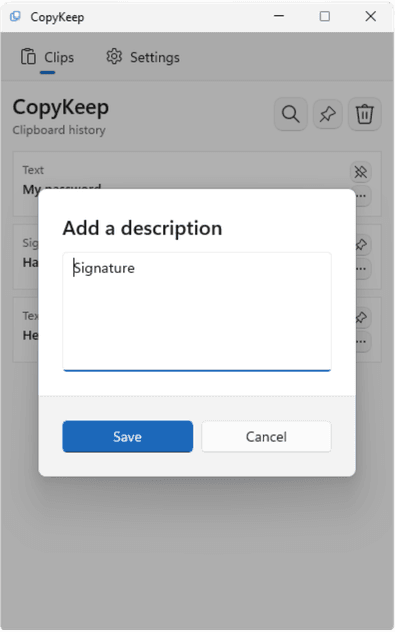Click the CopyKeep app icon in title bar
The height and width of the screenshot is (632, 395).
(15, 17)
